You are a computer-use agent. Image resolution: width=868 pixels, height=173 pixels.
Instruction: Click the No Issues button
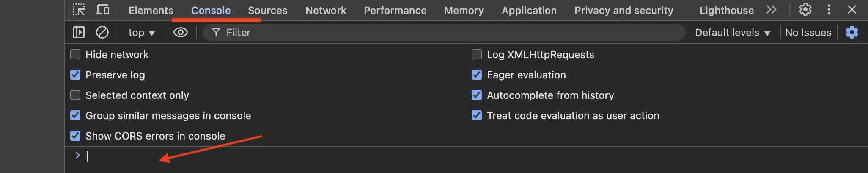coord(808,33)
